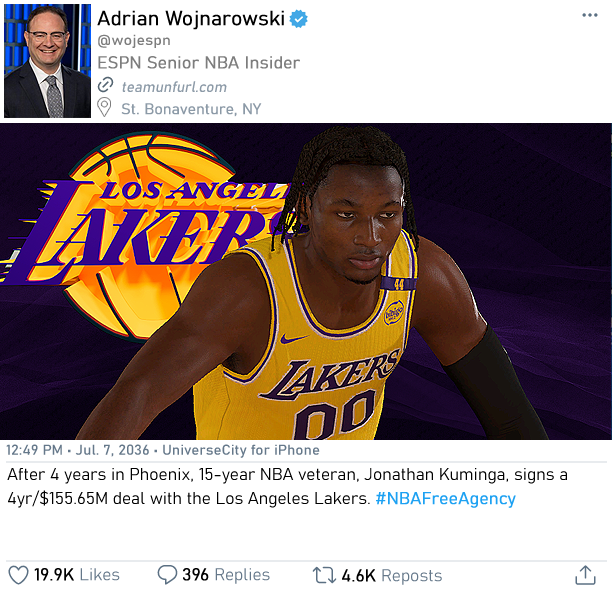Open the teamunfurl.com link
612x590 pixels.
point(174,87)
